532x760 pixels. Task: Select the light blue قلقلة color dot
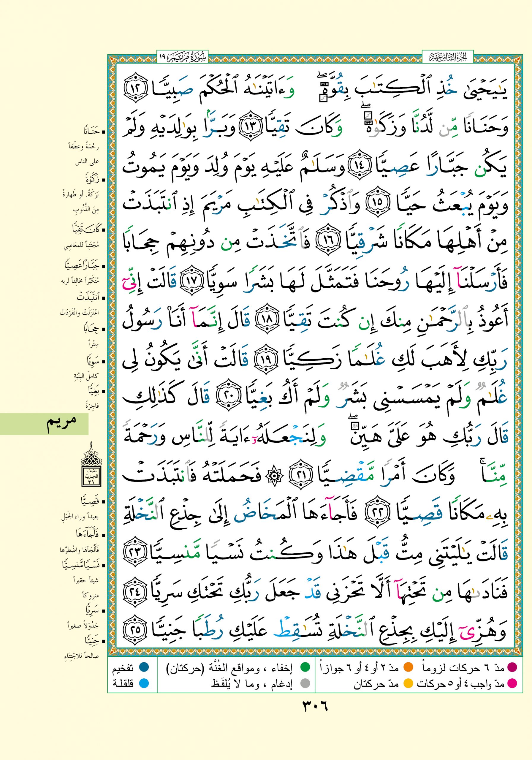point(143,683)
